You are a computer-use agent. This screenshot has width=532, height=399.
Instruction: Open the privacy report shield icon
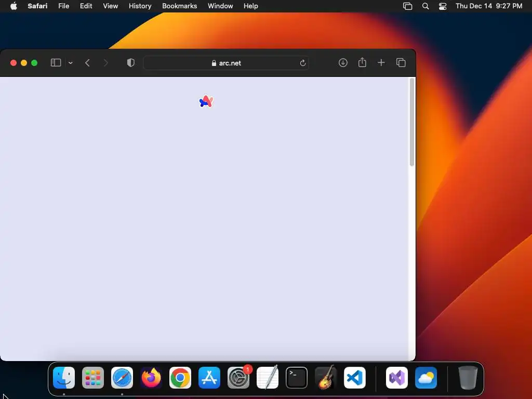coord(130,63)
